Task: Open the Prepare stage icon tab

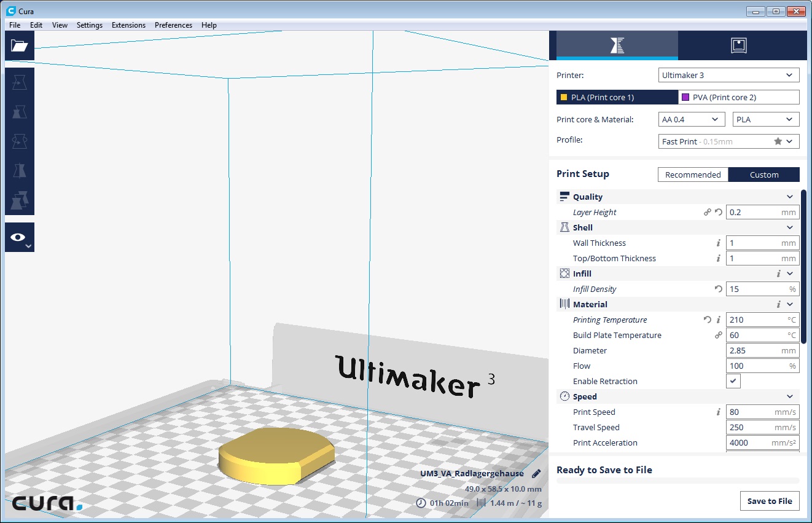Action: (617, 45)
